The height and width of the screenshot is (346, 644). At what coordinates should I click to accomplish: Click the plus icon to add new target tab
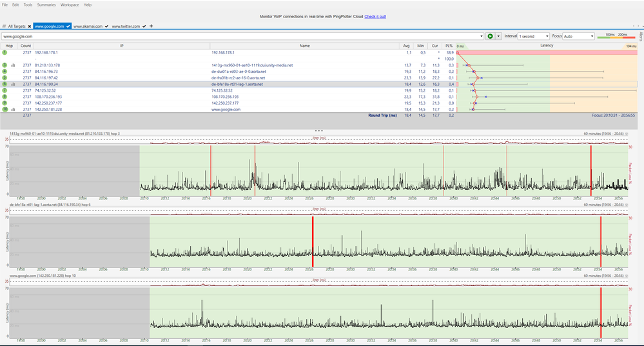(151, 26)
